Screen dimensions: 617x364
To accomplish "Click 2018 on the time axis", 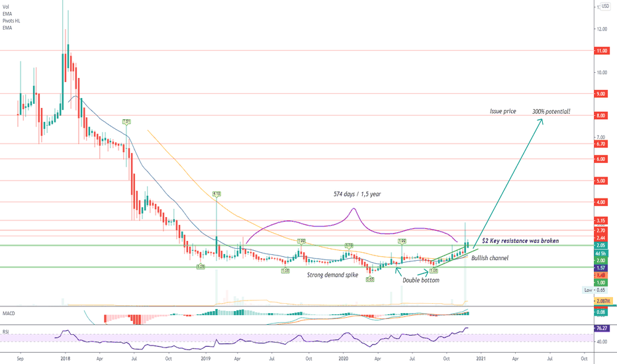I will click(66, 359).
